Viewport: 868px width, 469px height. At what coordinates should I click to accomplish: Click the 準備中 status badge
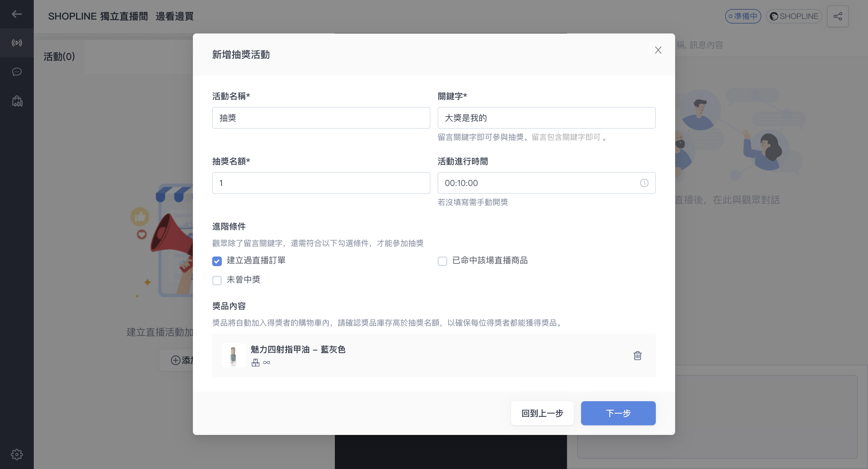coord(743,16)
